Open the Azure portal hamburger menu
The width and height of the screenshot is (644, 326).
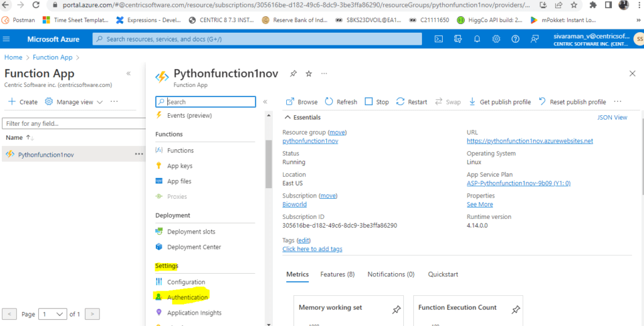pyautogui.click(x=6, y=39)
